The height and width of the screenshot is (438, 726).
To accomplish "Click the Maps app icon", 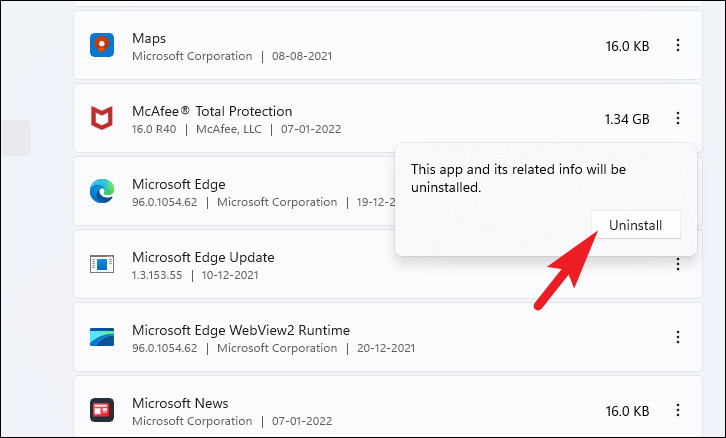I will coord(102,45).
